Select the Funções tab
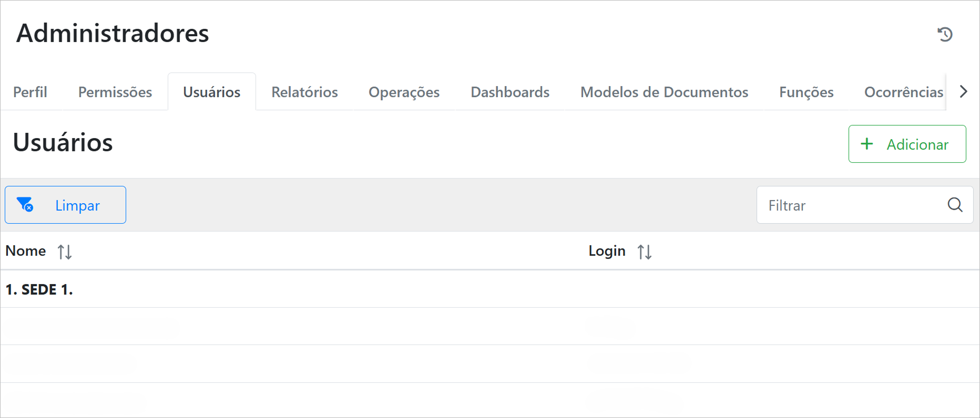Screen dimensions: 980x418 (806, 92)
